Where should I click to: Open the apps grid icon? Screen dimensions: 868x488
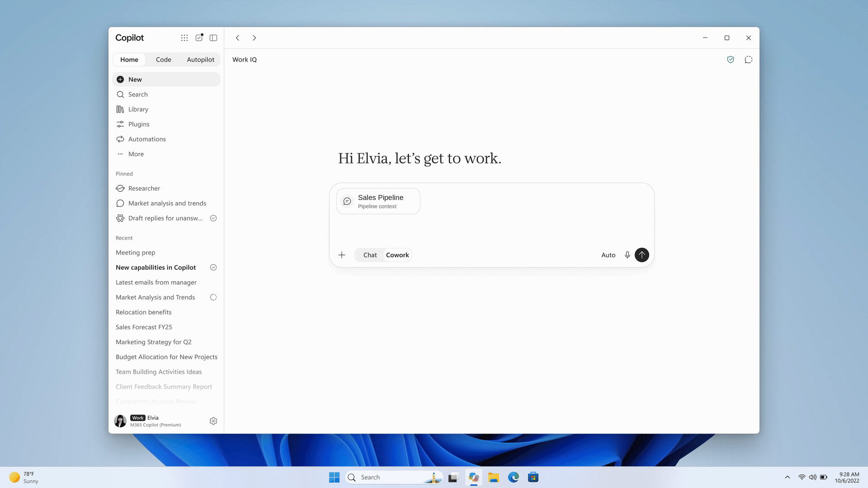tap(184, 38)
